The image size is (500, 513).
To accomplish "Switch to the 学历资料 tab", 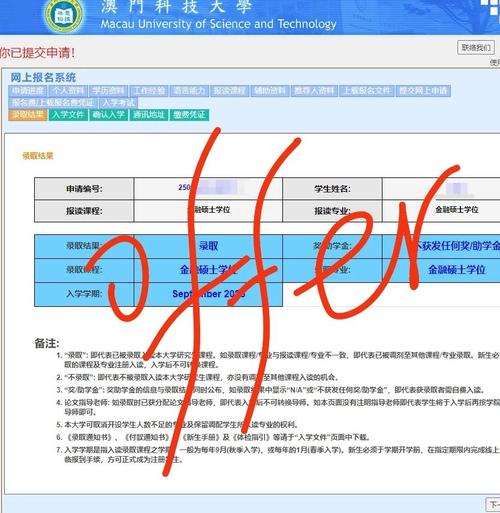I will [109, 91].
